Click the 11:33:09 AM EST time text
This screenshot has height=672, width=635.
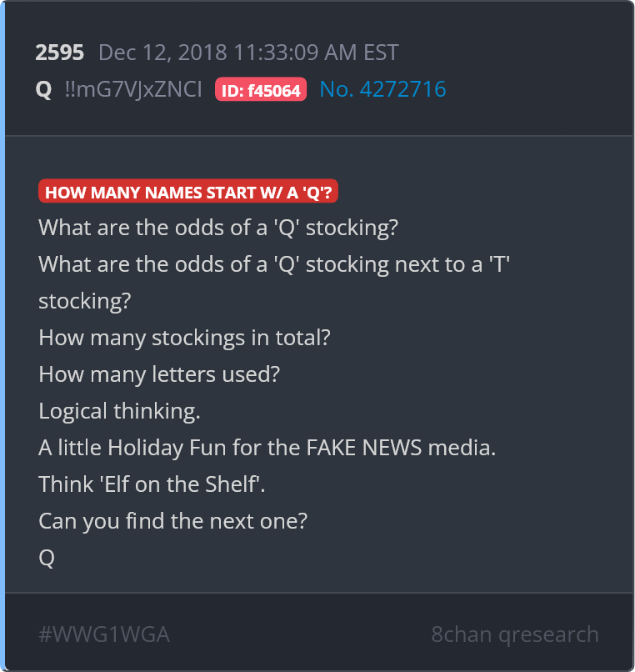316,53
